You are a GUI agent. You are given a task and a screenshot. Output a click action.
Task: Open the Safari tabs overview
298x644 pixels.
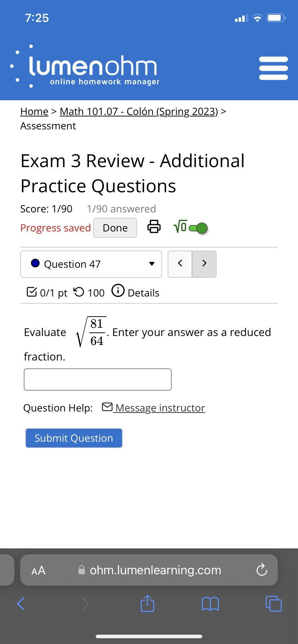[274, 604]
